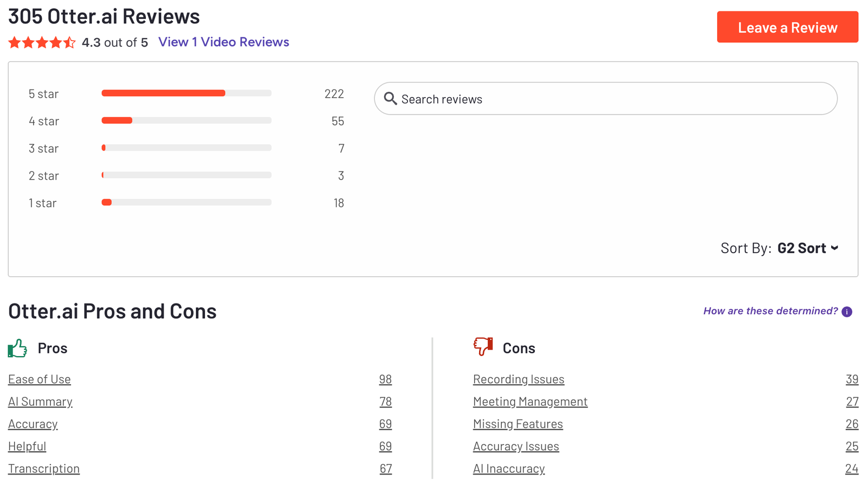Click the Missing Features cons link
Image resolution: width=868 pixels, height=488 pixels.
[x=518, y=424]
